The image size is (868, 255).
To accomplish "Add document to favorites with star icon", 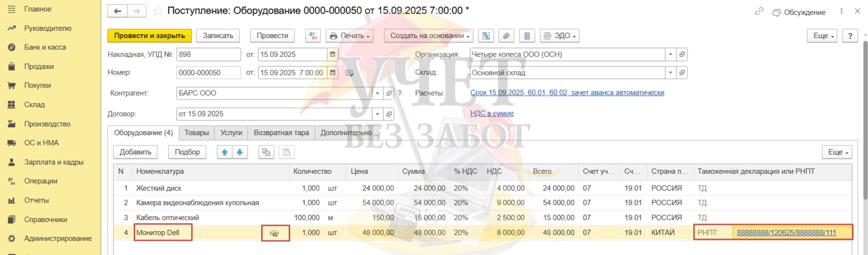I will click(158, 11).
